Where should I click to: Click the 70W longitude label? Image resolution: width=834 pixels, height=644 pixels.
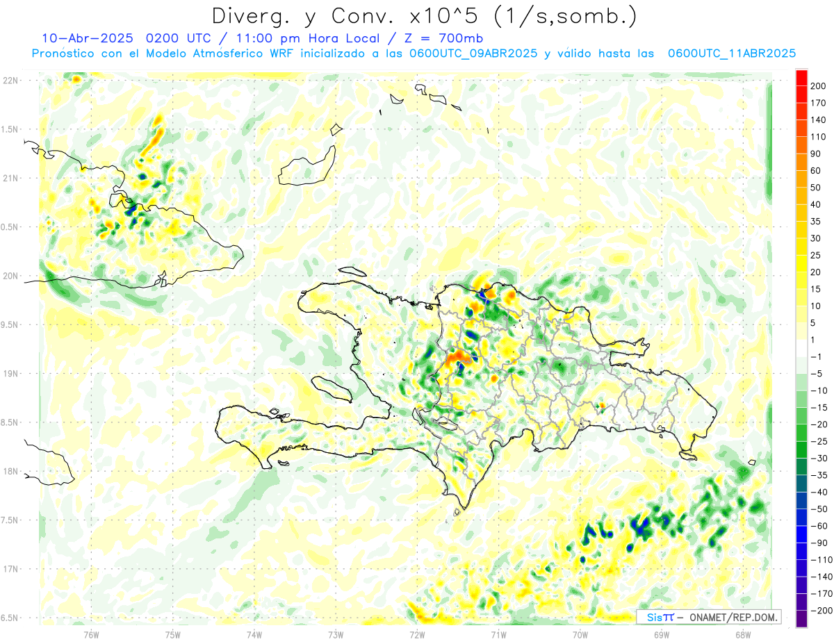(x=580, y=634)
